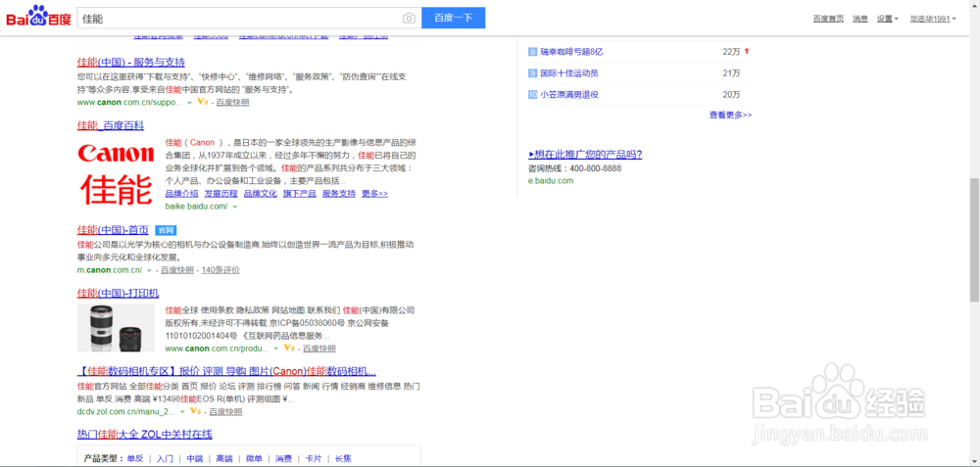This screenshot has height=467, width=980.
Task: Open 品牌介绍 sublink
Action: [182, 194]
